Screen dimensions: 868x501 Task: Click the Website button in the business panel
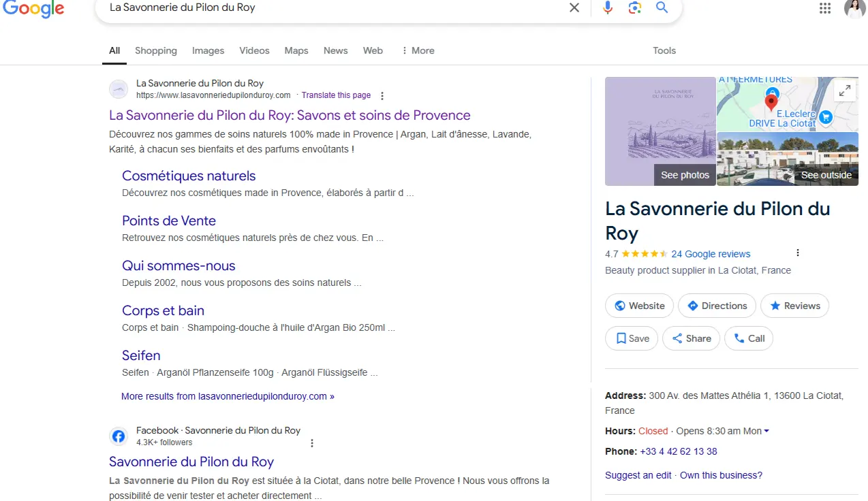pyautogui.click(x=639, y=306)
